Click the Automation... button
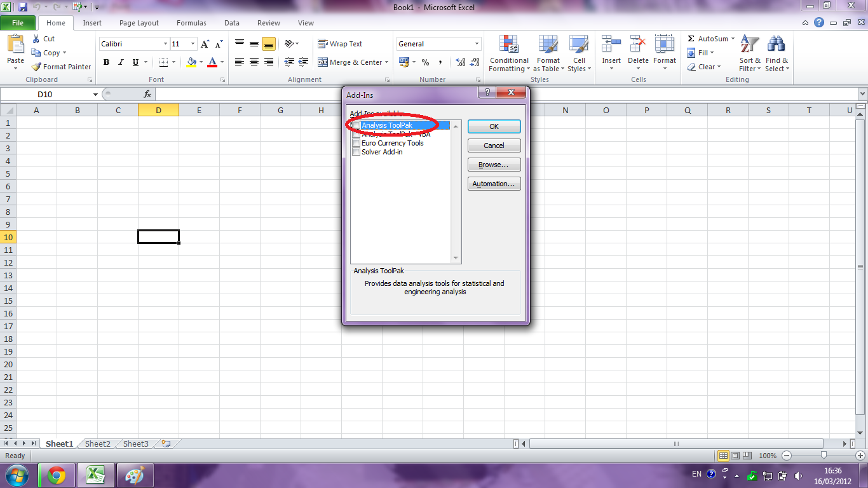 [x=494, y=184]
